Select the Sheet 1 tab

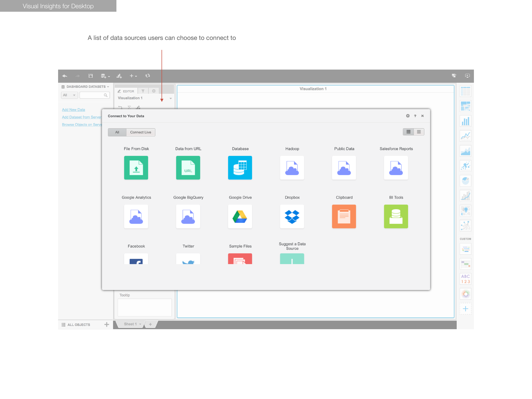click(x=130, y=324)
